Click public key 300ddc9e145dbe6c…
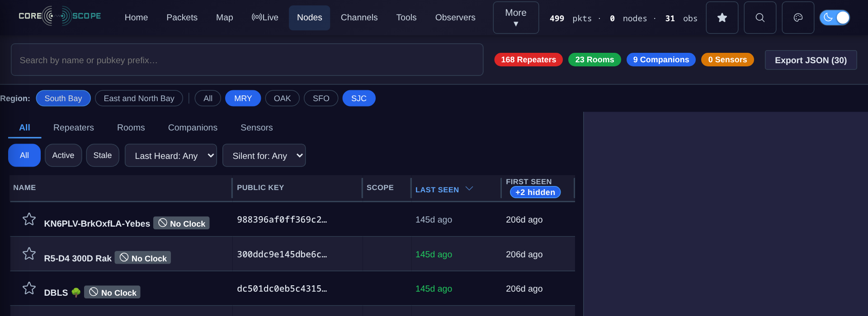This screenshot has height=316, width=868. pos(282,254)
